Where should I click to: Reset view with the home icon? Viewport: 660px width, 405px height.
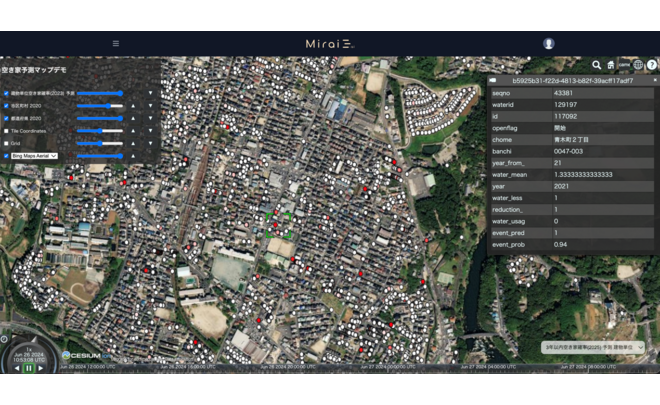tap(611, 64)
